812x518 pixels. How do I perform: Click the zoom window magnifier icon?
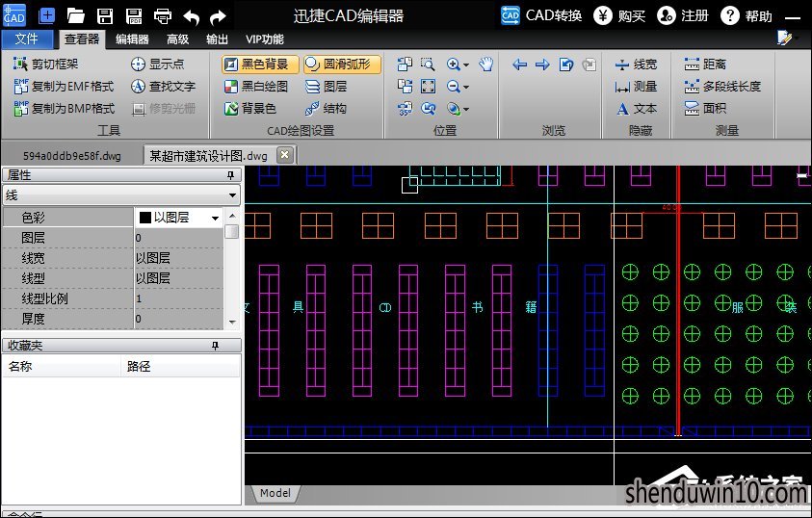tap(428, 65)
